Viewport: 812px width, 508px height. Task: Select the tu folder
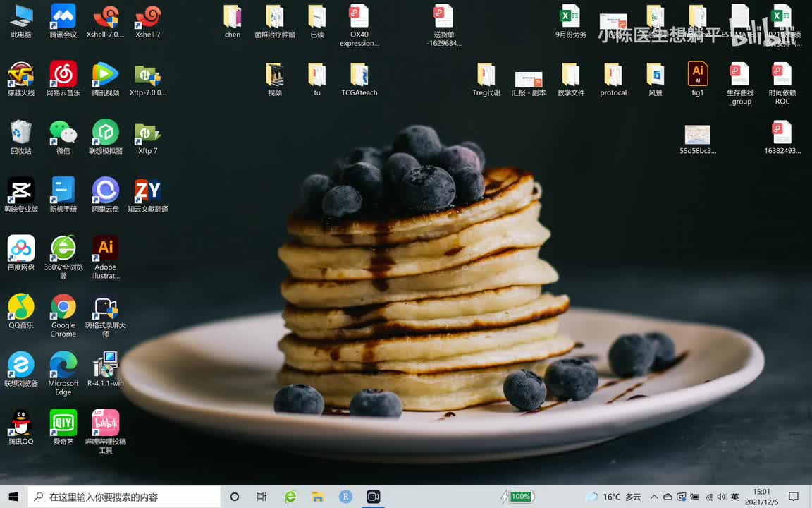[317, 79]
